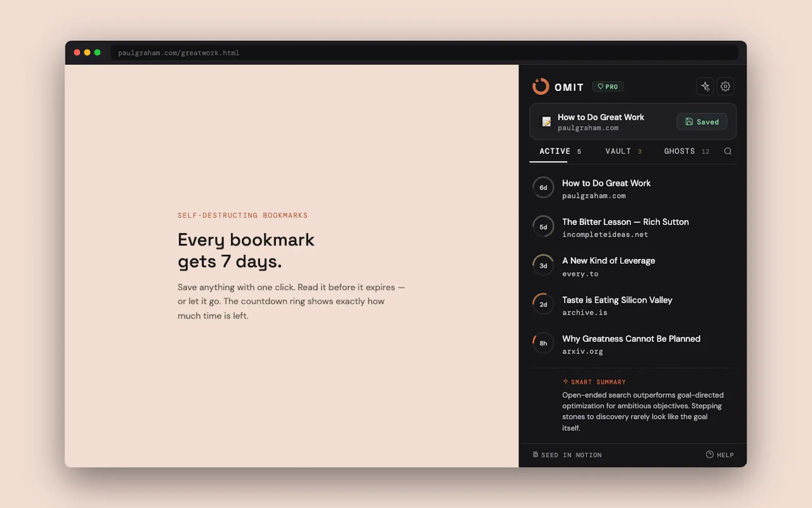Viewport: 812px width, 508px height.
Task: Click the PRO badge
Action: pyautogui.click(x=607, y=87)
